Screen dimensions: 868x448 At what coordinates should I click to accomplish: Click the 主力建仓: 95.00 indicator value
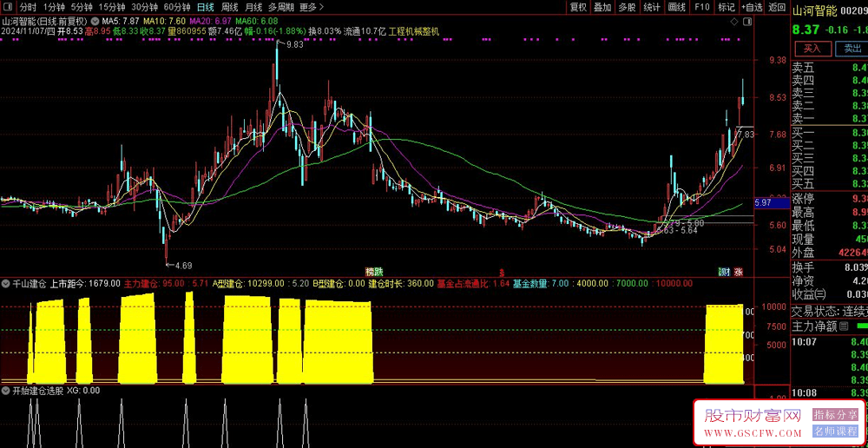[154, 284]
